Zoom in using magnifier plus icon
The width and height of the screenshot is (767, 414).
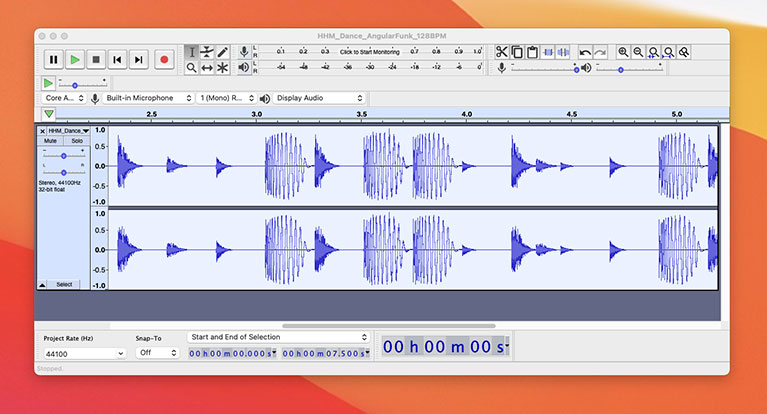coord(623,52)
